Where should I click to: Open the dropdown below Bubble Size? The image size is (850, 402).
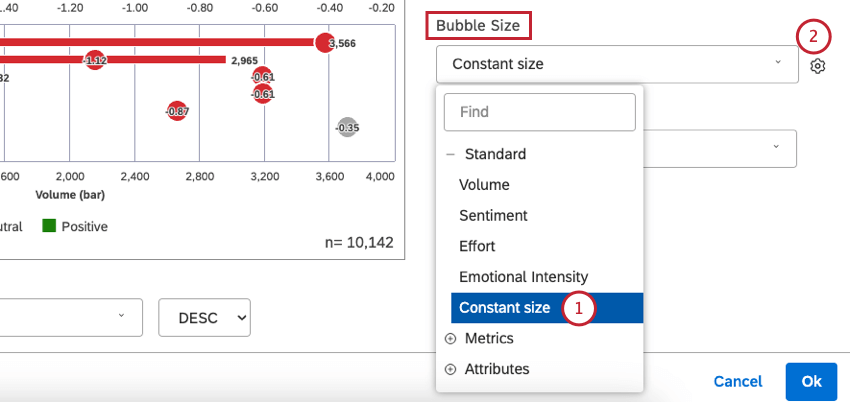(x=720, y=148)
